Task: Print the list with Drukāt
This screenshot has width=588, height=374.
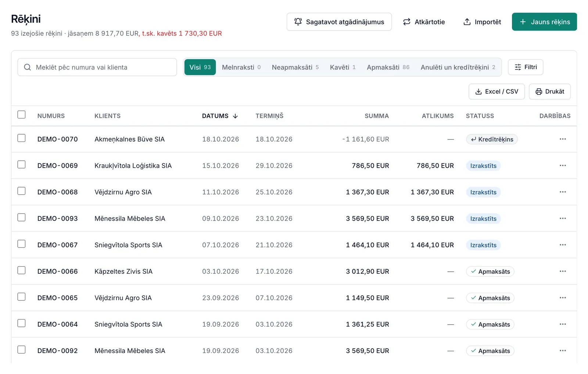Action: coord(550,92)
